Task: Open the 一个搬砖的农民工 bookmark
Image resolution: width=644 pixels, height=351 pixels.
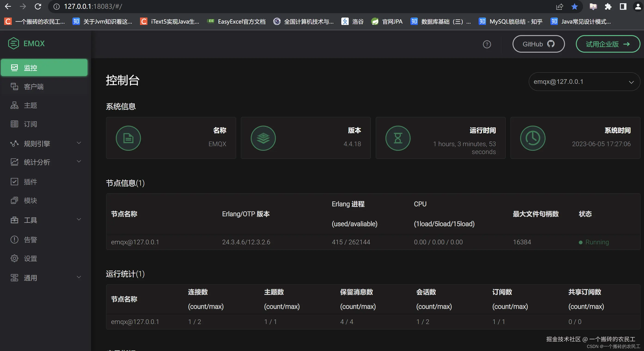Action: (x=35, y=22)
